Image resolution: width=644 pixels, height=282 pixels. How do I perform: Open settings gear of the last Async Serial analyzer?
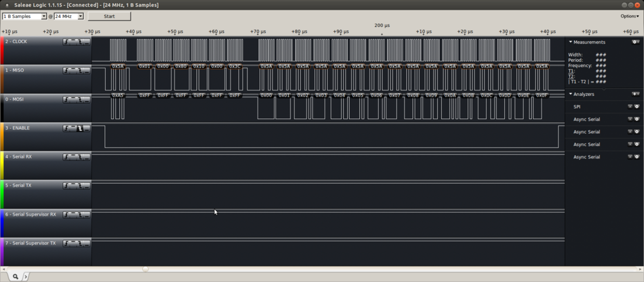coord(637,156)
